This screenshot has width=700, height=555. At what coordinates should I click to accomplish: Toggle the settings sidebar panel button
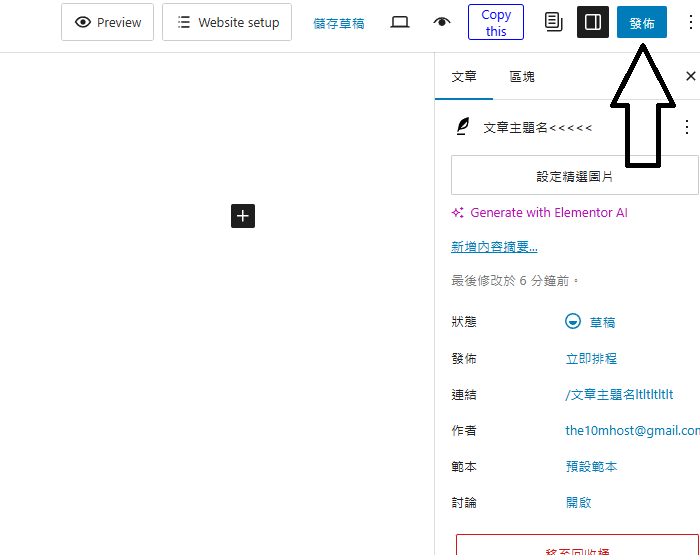point(593,22)
